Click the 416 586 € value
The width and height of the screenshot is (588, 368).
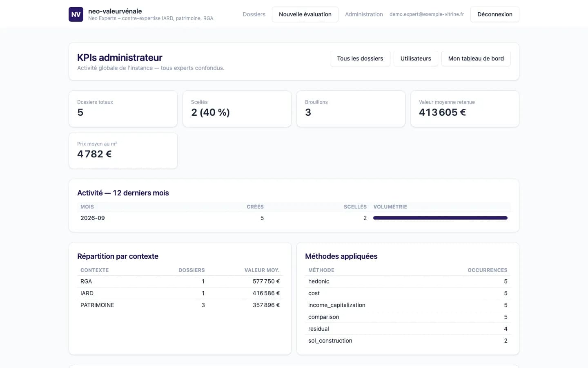(x=266, y=293)
